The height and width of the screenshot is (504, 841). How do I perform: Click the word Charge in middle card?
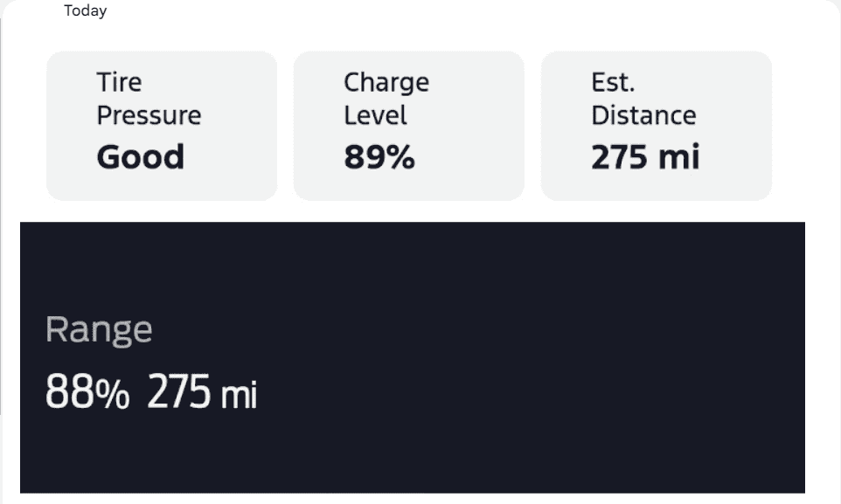386,82
